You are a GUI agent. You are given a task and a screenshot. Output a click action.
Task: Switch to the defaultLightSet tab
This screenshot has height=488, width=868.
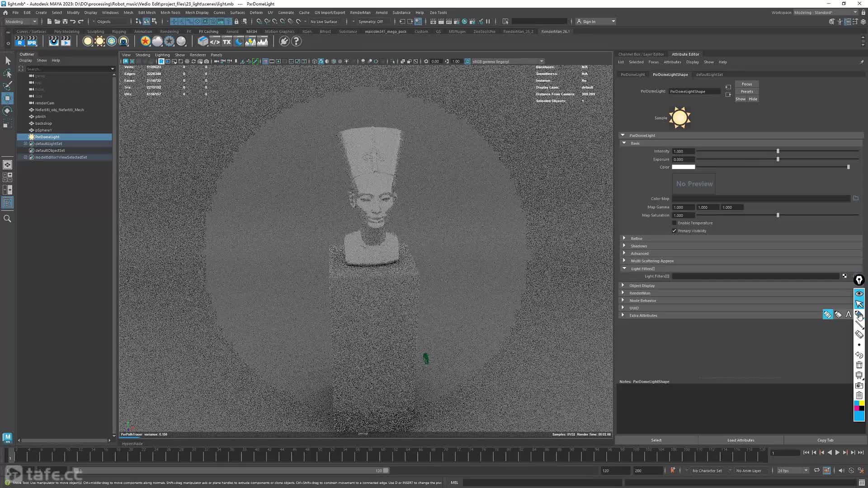[x=709, y=75]
